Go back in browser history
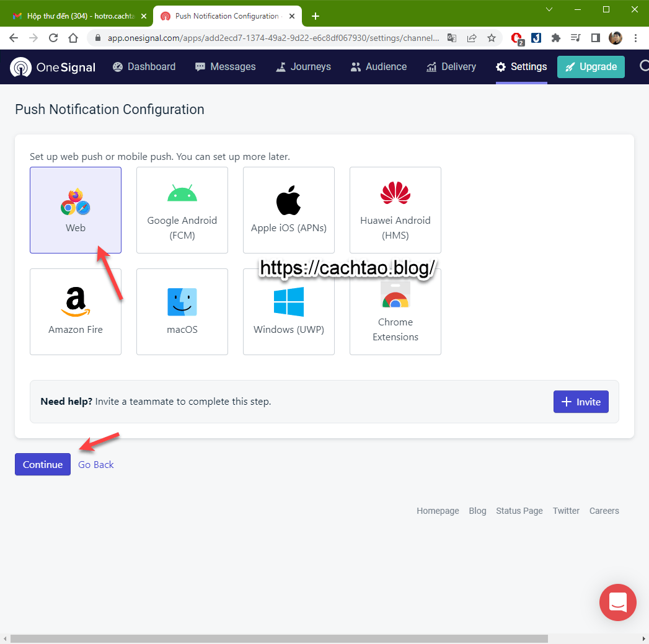Image resolution: width=649 pixels, height=644 pixels. pos(14,38)
